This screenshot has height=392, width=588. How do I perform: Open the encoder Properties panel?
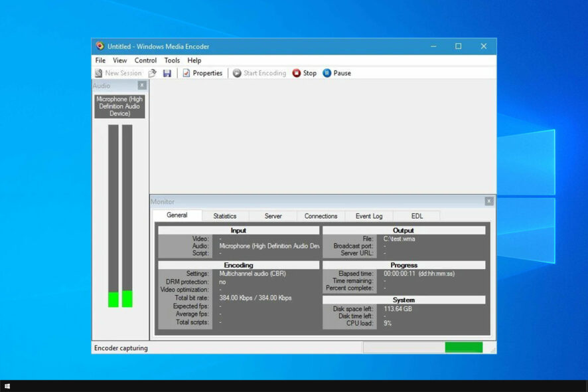[x=202, y=73]
